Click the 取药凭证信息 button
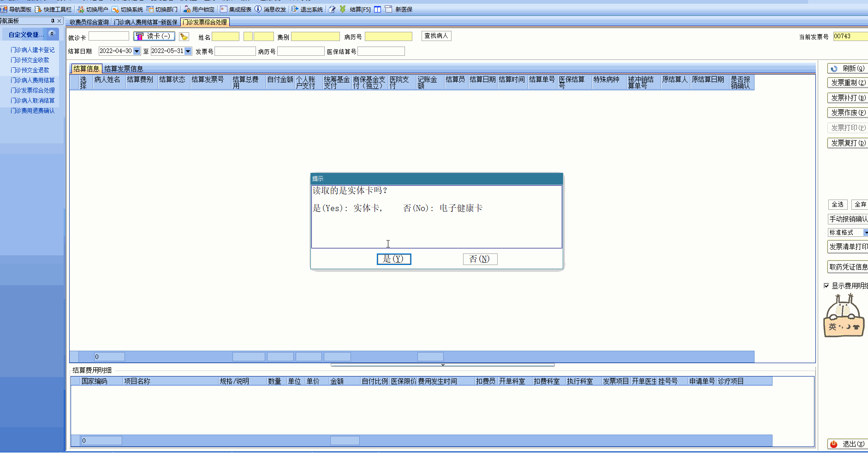The image size is (868, 453). (x=848, y=267)
